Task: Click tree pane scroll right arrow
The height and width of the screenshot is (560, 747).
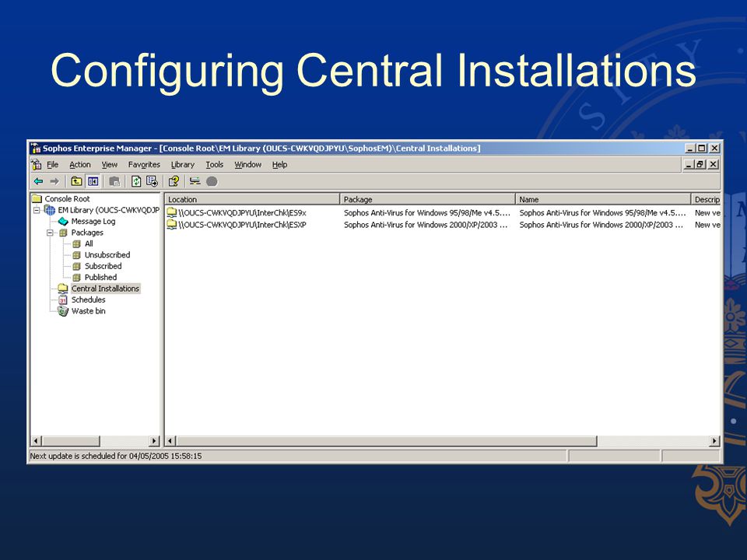Action: pyautogui.click(x=154, y=441)
